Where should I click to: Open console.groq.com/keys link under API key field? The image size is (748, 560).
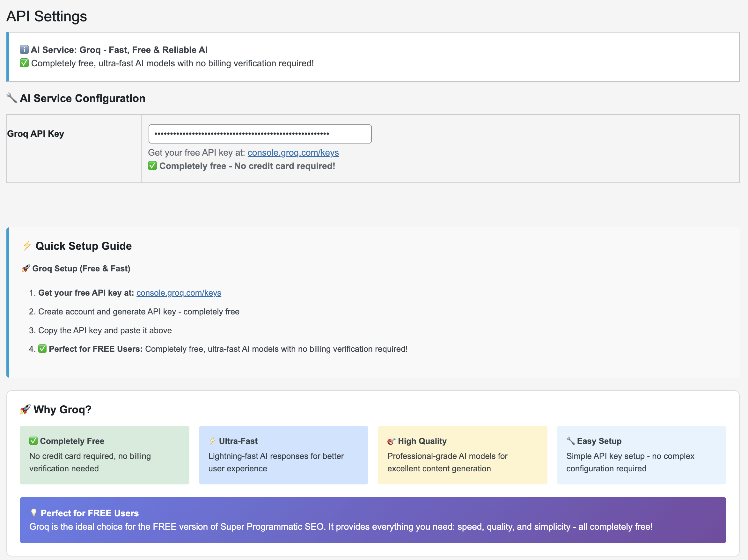tap(293, 152)
